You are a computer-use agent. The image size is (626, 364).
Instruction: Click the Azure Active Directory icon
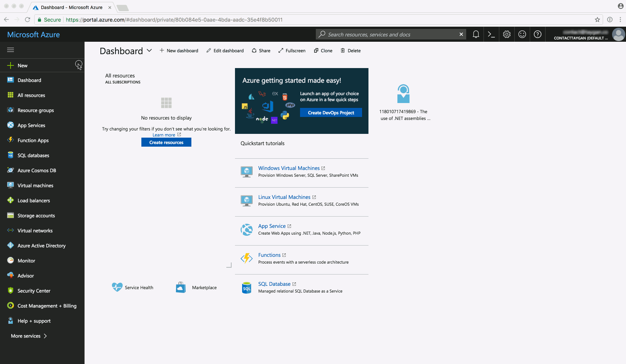[x=11, y=246]
